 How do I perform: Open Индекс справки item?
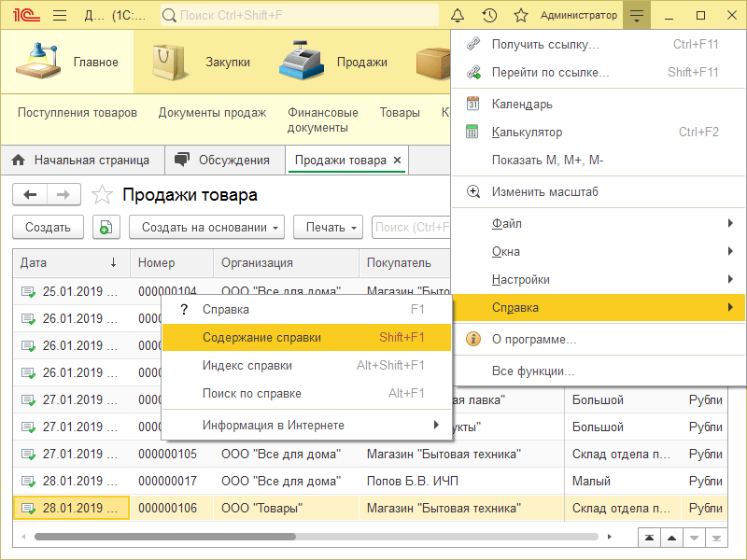[306, 366]
